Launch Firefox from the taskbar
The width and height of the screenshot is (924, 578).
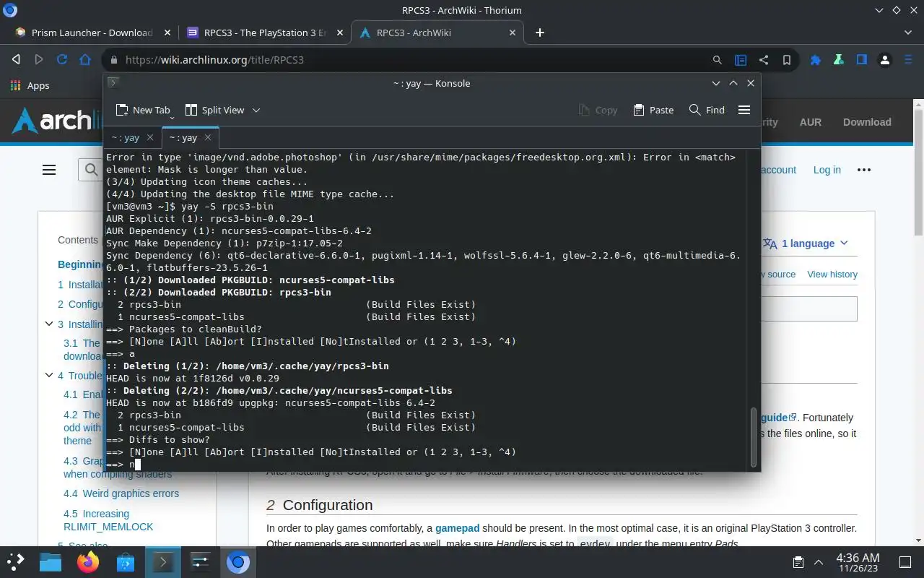(x=88, y=561)
